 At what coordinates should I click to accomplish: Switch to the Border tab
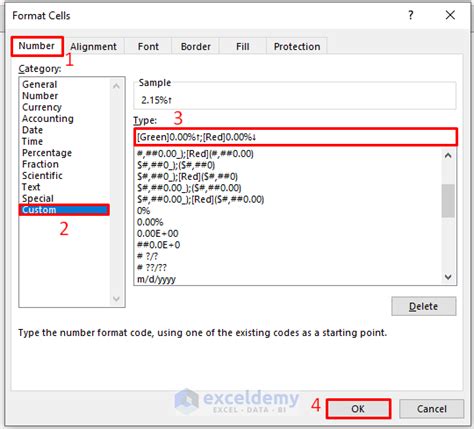pyautogui.click(x=196, y=47)
